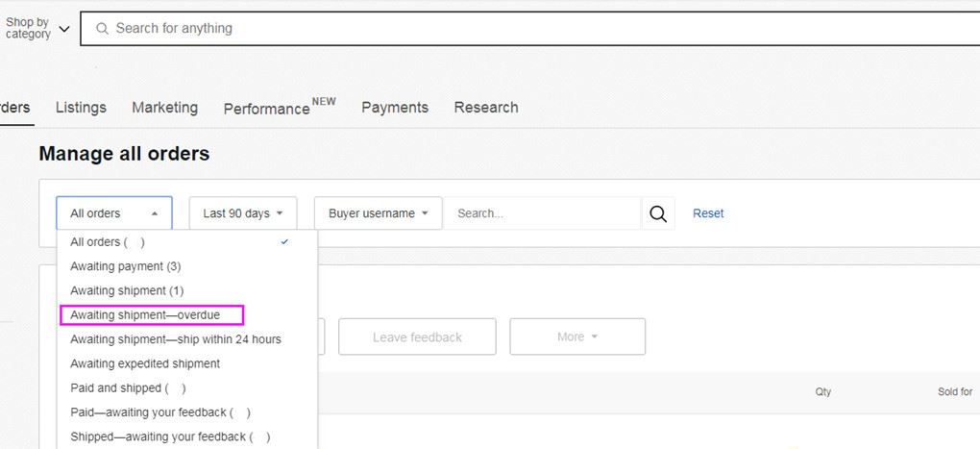This screenshot has width=980, height=449.
Task: Open the Marketing tab
Action: [164, 108]
